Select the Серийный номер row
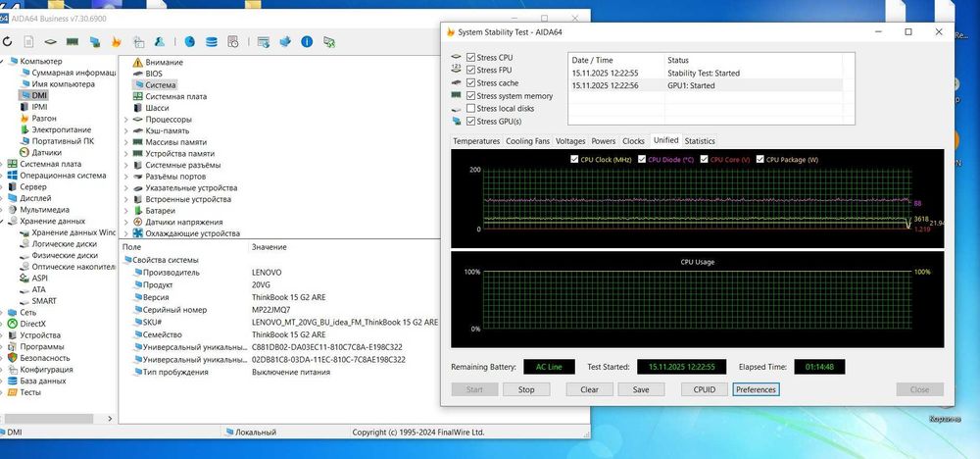The image size is (980, 459). point(279,310)
